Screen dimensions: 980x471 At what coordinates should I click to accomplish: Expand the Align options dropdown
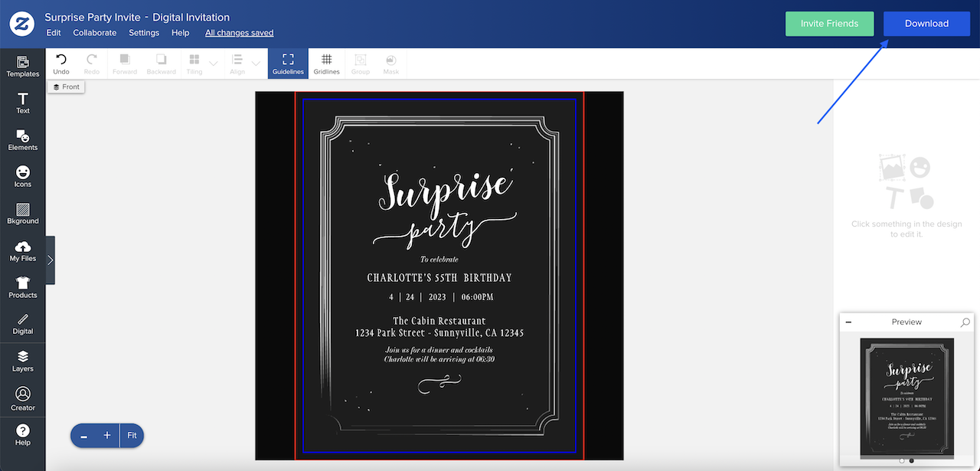tap(255, 63)
